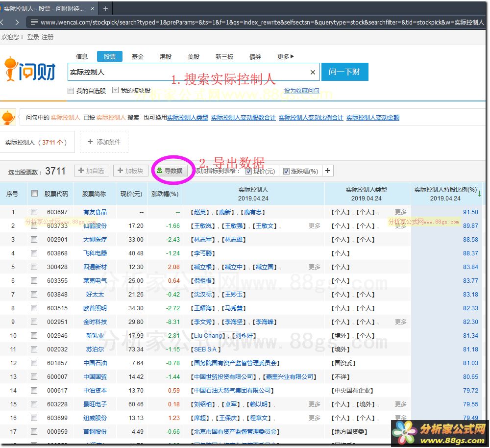Screen dimensions: 490x448
Task: Check the row for 飞科电器
Action: click(34, 253)
